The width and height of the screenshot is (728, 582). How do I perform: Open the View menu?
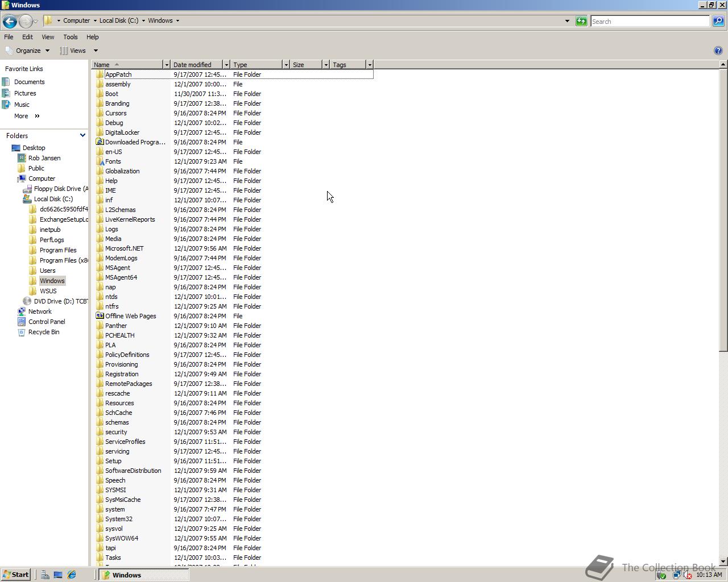pyautogui.click(x=48, y=37)
